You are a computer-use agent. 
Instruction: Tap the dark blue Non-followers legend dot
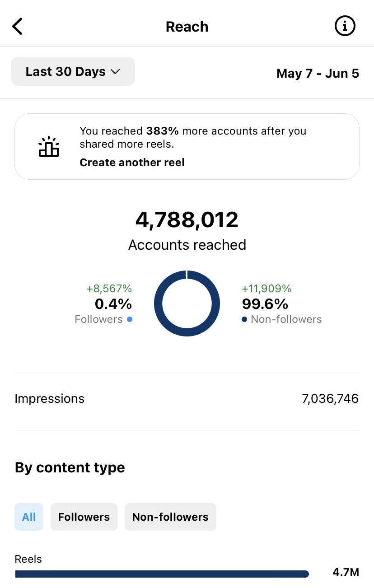coord(244,319)
